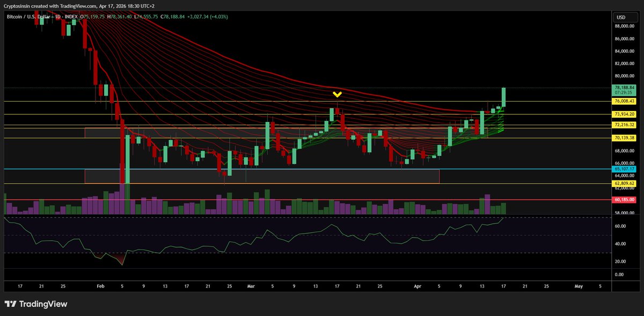
Task: Click the latest green candle at April 17
Action: pyautogui.click(x=504, y=97)
